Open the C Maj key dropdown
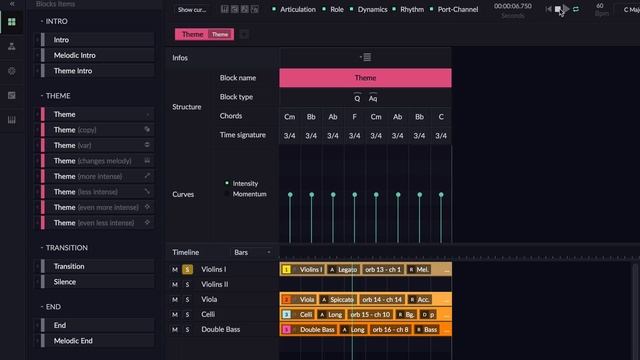 point(630,9)
